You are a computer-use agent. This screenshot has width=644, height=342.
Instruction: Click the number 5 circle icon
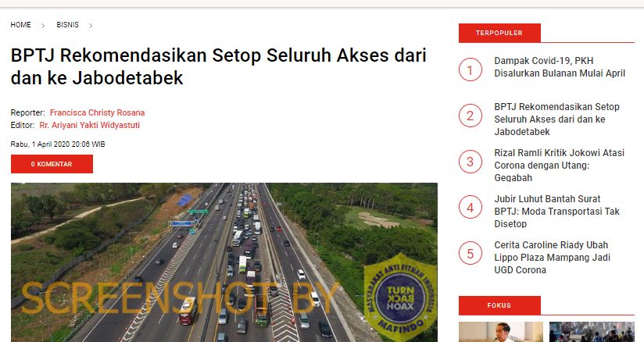pos(470,253)
